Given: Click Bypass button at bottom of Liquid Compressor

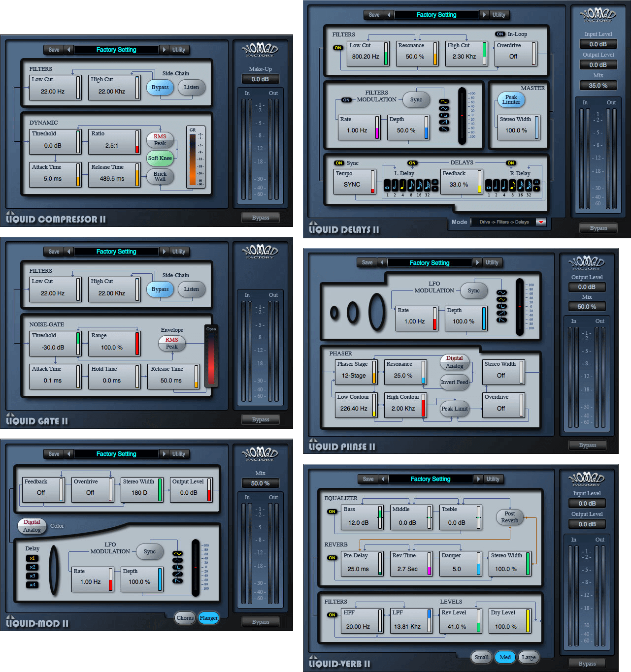Looking at the screenshot, I should [x=261, y=218].
